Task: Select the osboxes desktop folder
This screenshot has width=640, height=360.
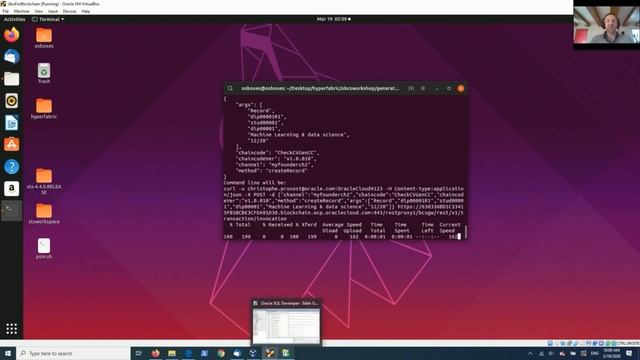Action: coord(44,38)
